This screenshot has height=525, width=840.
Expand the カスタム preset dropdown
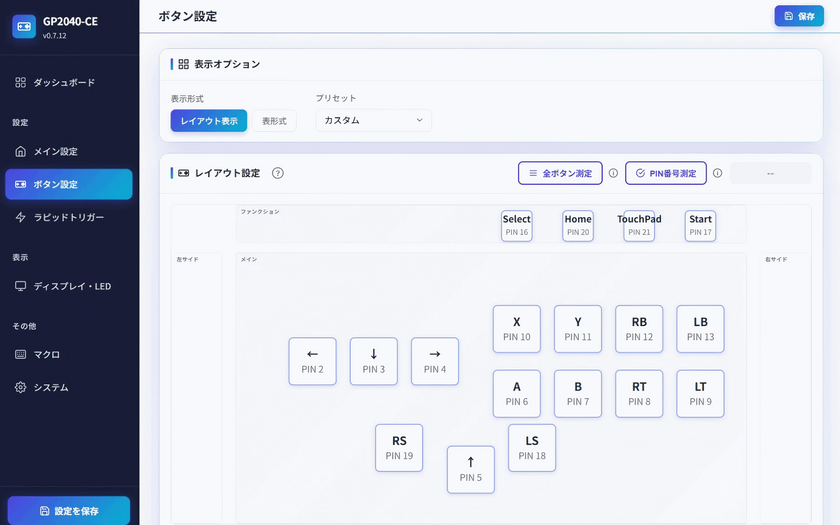point(373,121)
